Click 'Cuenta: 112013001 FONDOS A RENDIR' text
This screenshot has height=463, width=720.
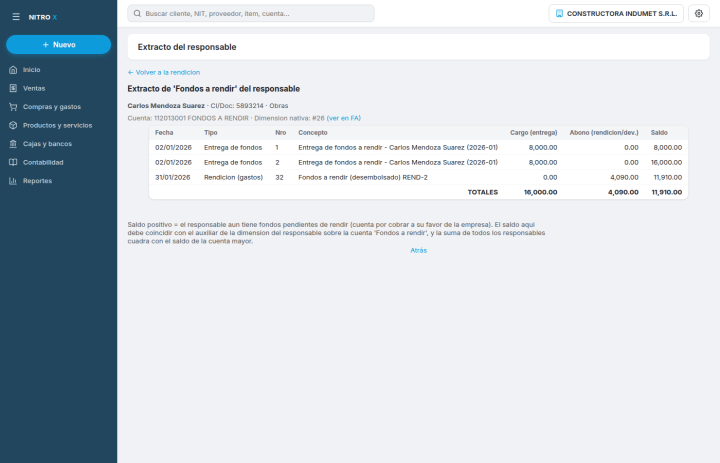point(188,118)
